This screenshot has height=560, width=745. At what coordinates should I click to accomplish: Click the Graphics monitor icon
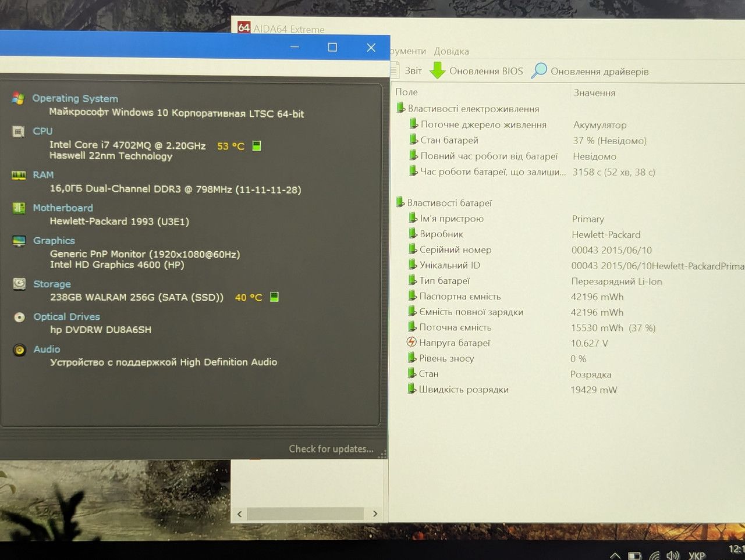(x=19, y=241)
